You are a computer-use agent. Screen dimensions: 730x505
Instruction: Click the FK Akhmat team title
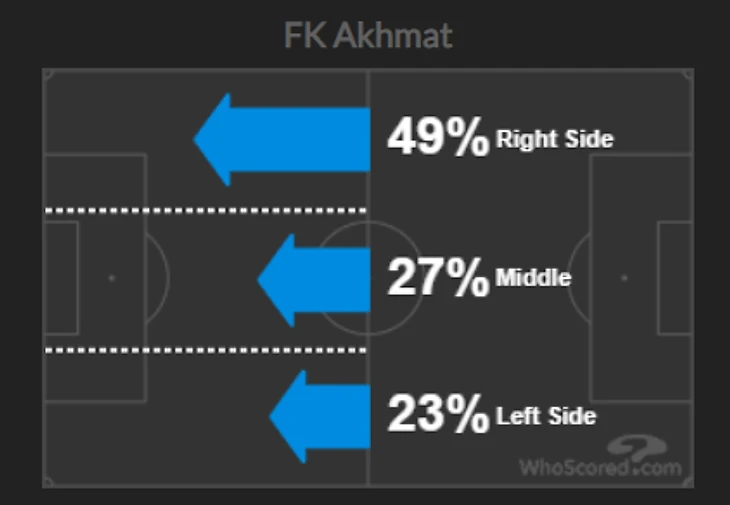368,35
